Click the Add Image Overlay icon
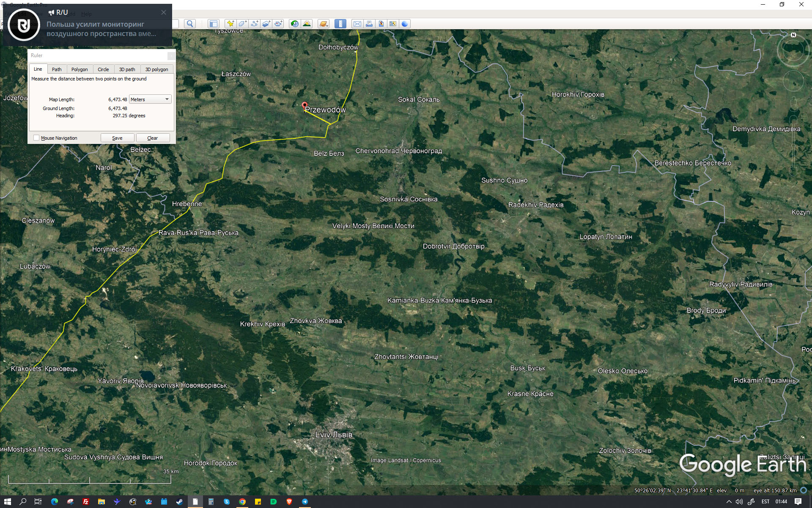The width and height of the screenshot is (812, 508). pos(266,24)
